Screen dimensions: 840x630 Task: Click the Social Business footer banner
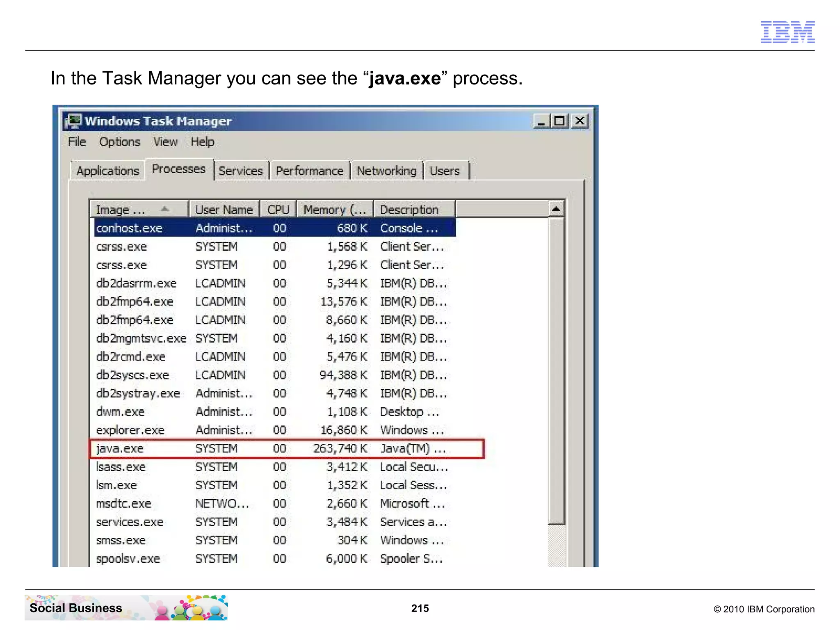(126, 607)
